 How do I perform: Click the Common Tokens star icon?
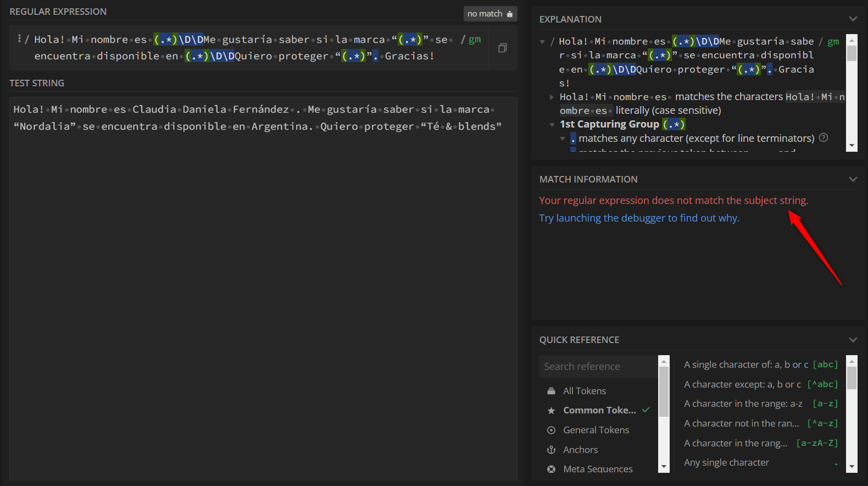click(x=551, y=411)
